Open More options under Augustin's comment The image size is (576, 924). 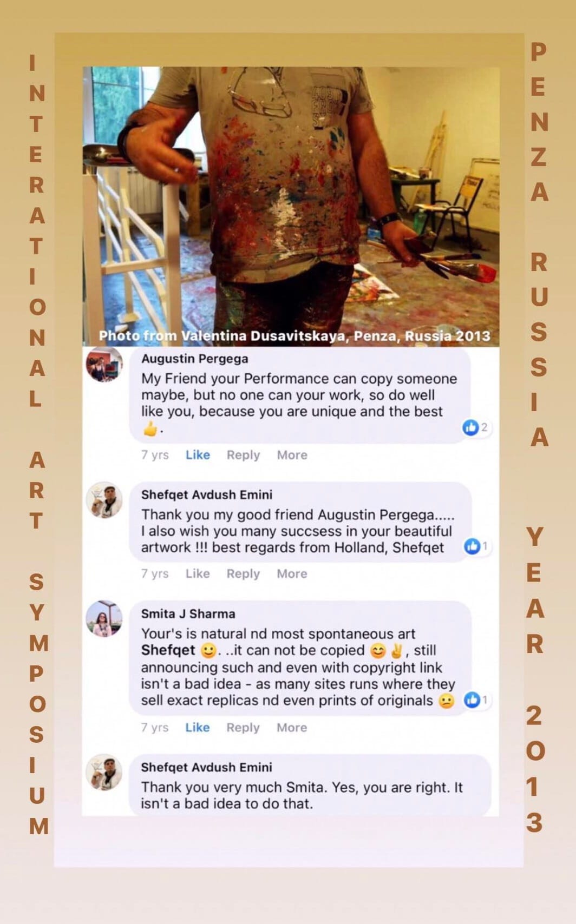tap(292, 455)
